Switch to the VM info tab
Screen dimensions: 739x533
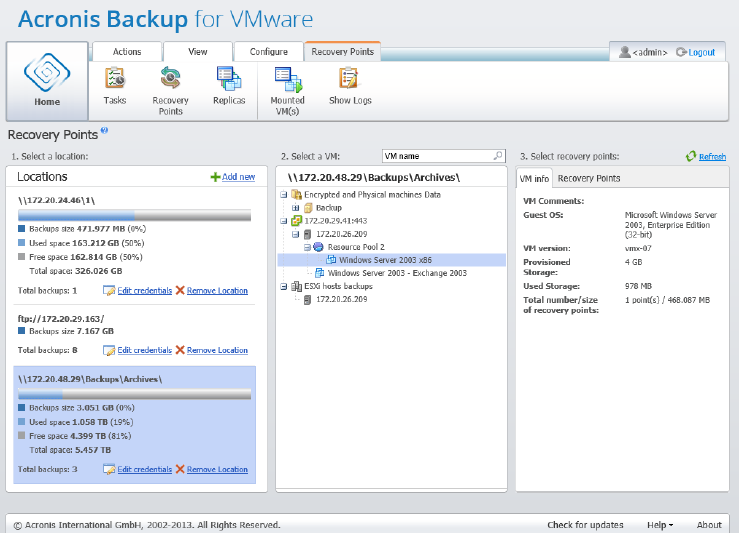click(x=535, y=178)
